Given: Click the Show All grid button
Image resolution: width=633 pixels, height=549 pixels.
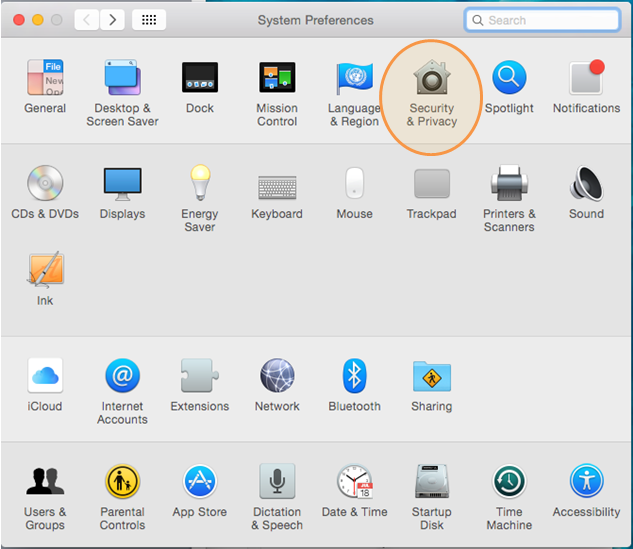Looking at the screenshot, I should coord(149,19).
